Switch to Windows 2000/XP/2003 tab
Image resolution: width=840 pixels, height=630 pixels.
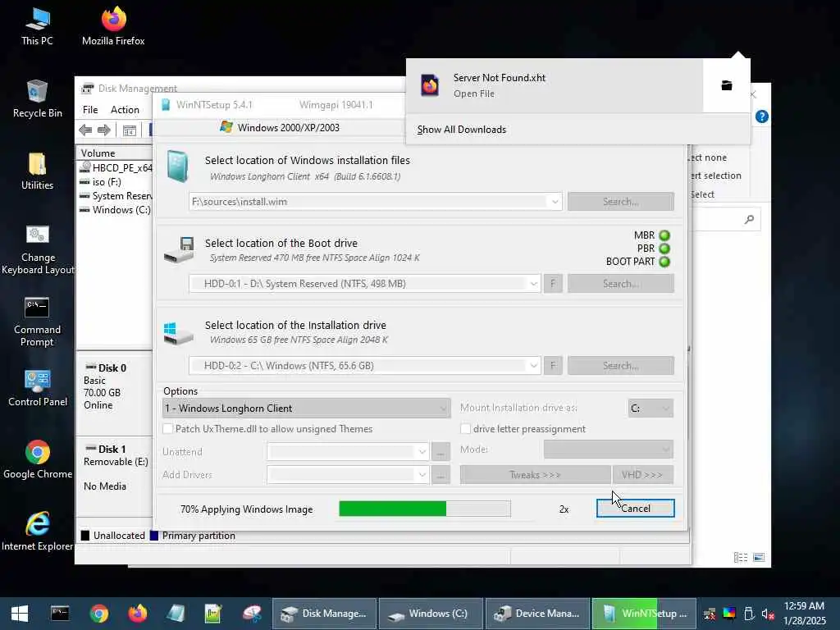280,127
